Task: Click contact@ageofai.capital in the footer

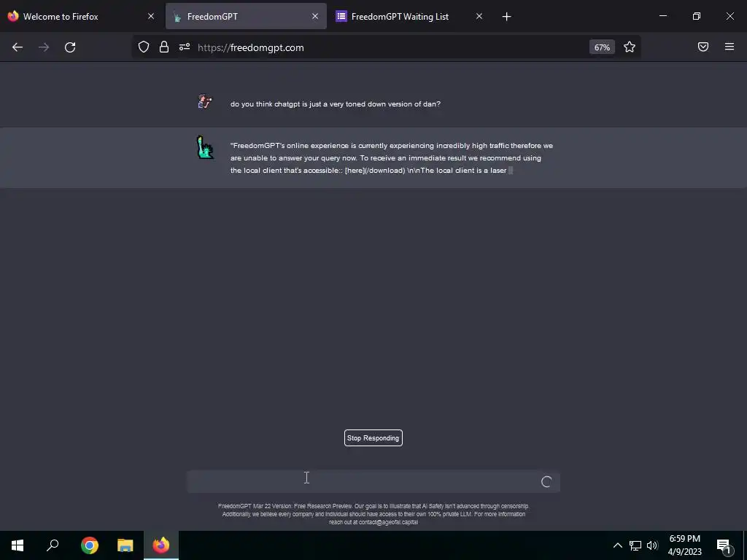Action: point(388,522)
